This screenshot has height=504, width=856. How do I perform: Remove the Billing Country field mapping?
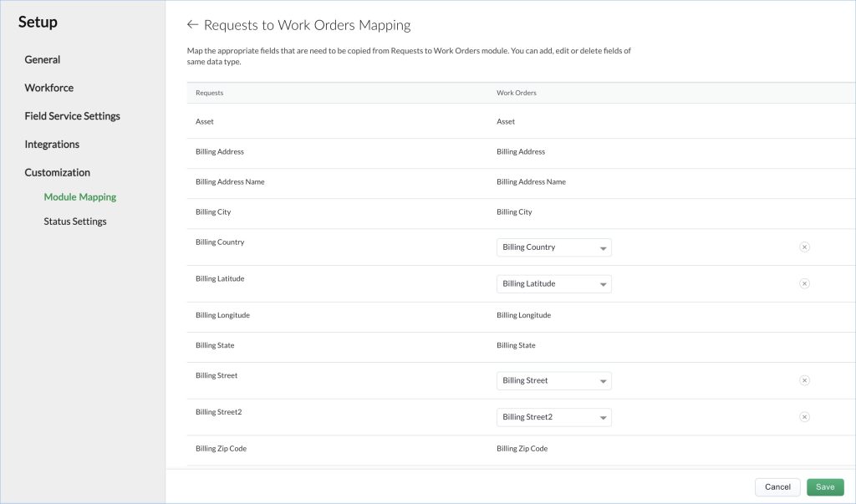804,247
